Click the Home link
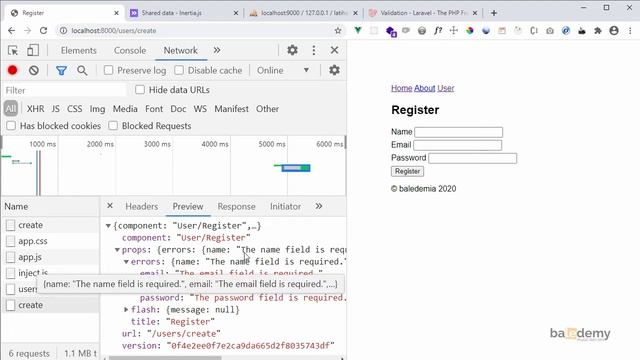This screenshot has width=640, height=360. pyautogui.click(x=402, y=88)
